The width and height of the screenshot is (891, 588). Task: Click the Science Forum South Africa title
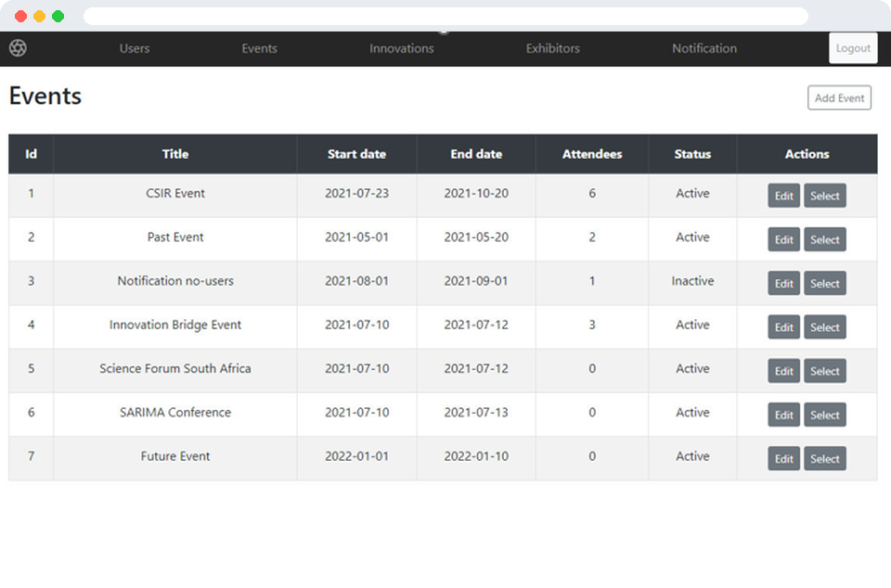tap(175, 368)
